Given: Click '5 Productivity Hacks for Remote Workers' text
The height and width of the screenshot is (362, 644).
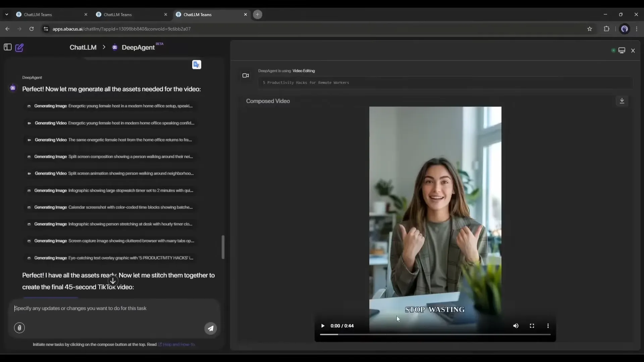Looking at the screenshot, I should [306, 82].
